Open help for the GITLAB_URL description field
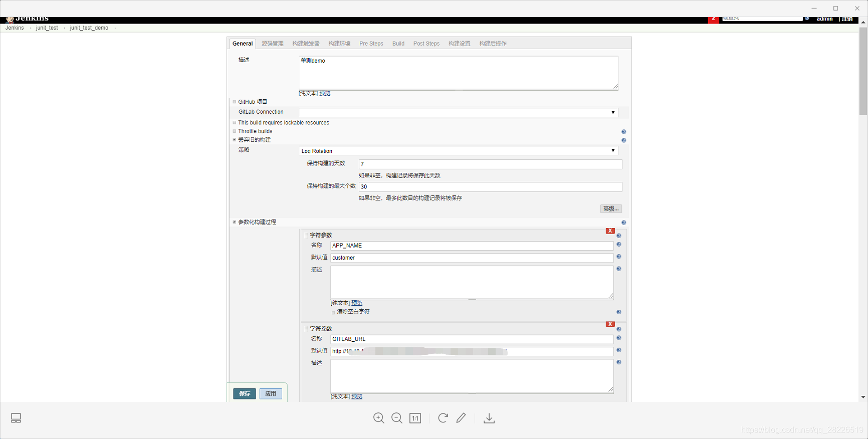 (619, 362)
